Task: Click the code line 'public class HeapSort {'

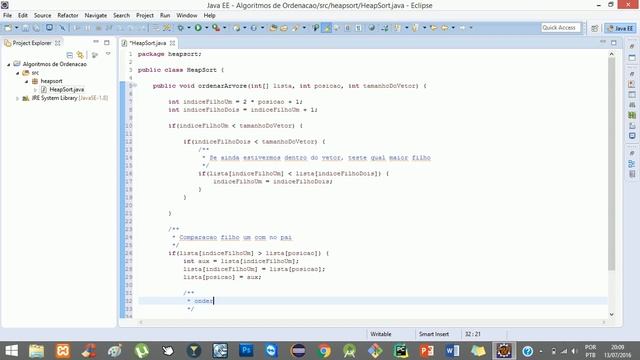Action: coord(181,70)
